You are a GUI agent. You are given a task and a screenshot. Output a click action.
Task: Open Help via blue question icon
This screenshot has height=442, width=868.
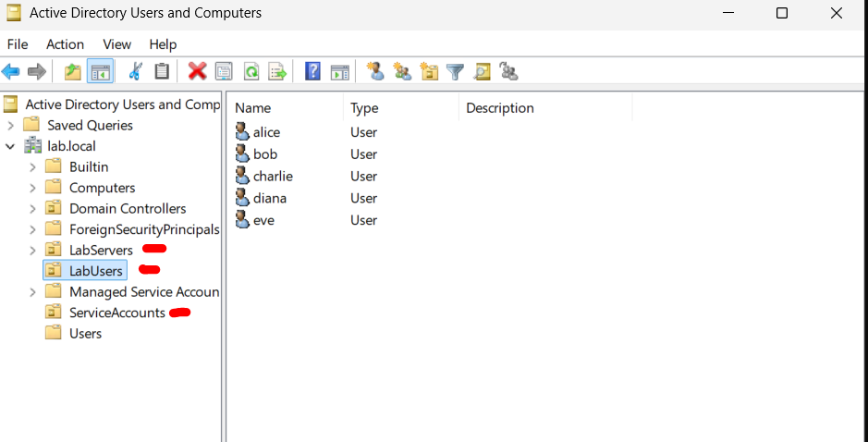[312, 71]
